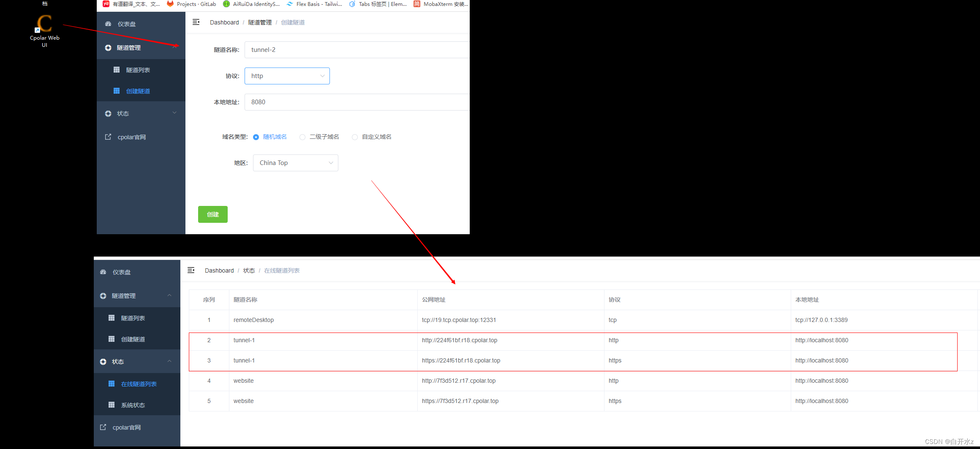Select the 二级子域名 radio option
Image resolution: width=980 pixels, height=449 pixels.
pyautogui.click(x=302, y=137)
